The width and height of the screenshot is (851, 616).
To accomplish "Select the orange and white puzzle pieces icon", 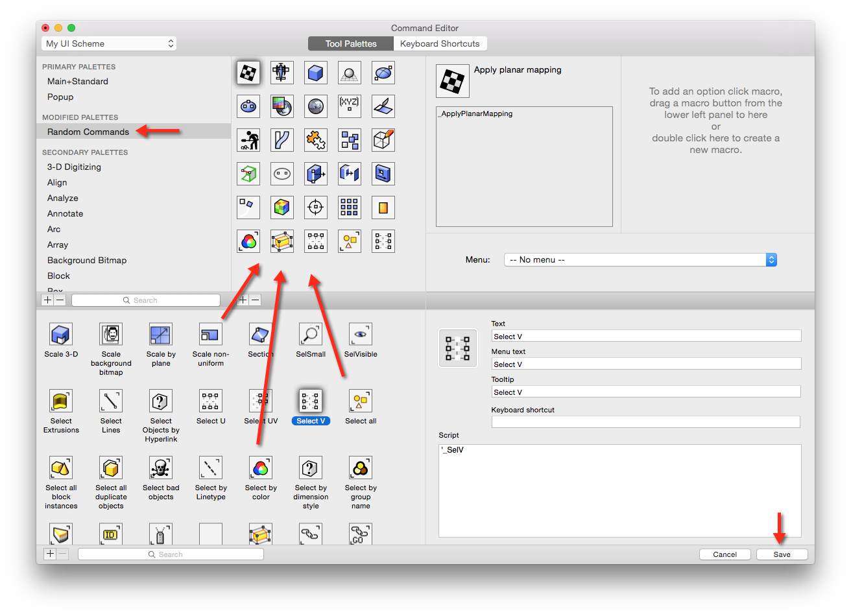I will pyautogui.click(x=316, y=140).
